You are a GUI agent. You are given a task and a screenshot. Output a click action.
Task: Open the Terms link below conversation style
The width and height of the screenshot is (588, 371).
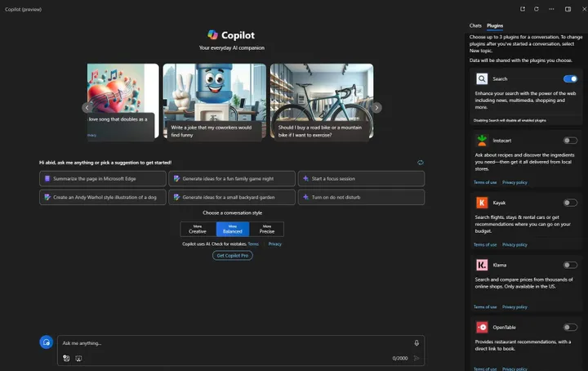pyautogui.click(x=253, y=244)
